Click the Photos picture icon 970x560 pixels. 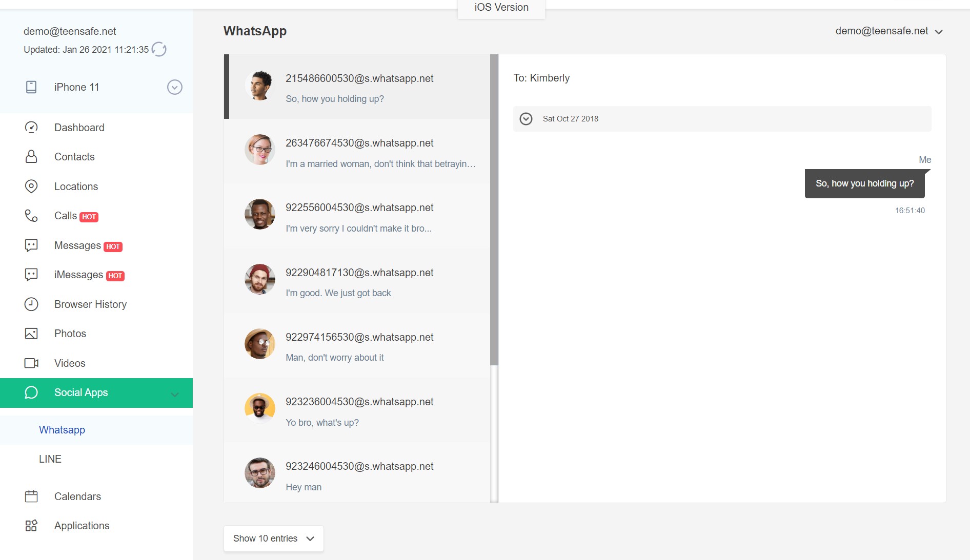[x=31, y=334]
